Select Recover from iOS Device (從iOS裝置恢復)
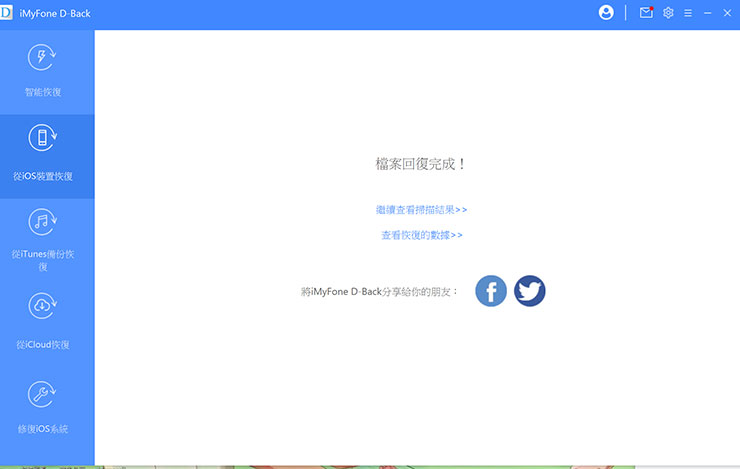The width and height of the screenshot is (740, 469). [47, 156]
